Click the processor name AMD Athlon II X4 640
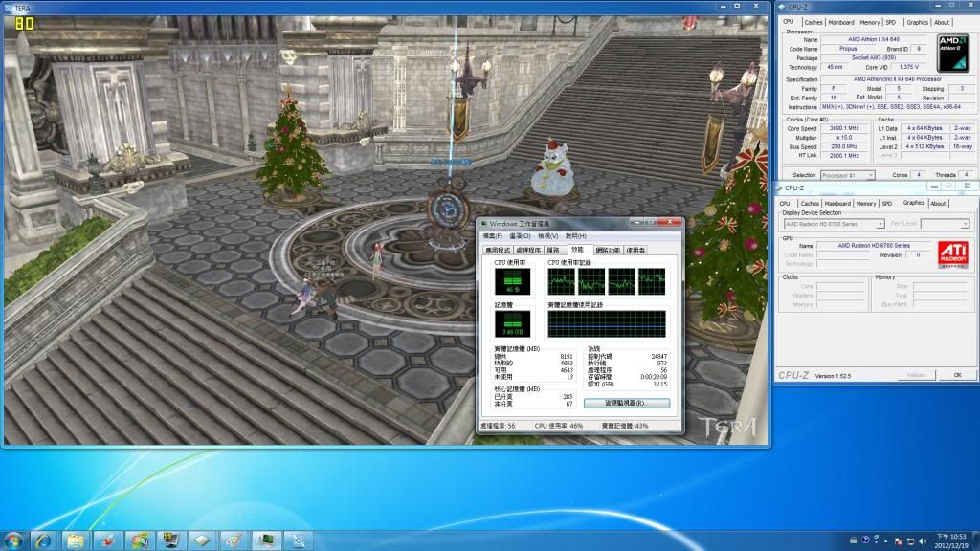The height and width of the screenshot is (551, 980). (x=874, y=39)
